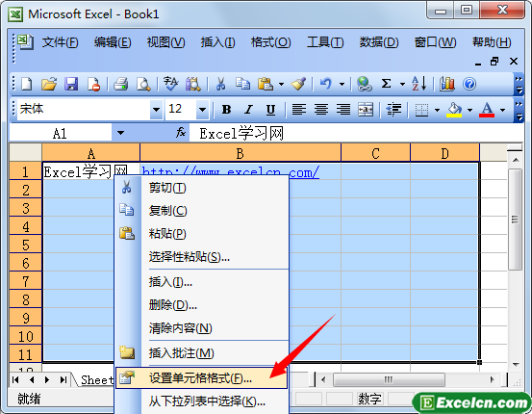This screenshot has height=414, width=532.
Task: Paste using the toolbar clipboard icon
Action: coord(266,84)
